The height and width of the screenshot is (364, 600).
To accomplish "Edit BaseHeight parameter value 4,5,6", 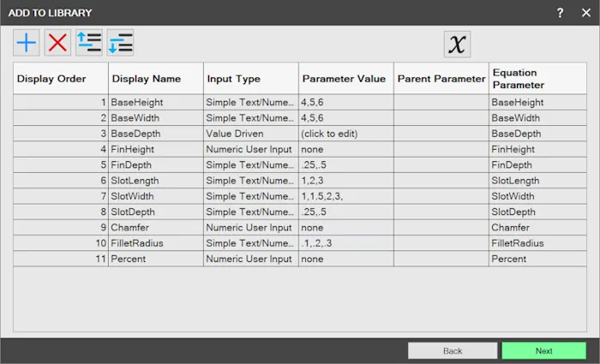I will click(x=346, y=103).
